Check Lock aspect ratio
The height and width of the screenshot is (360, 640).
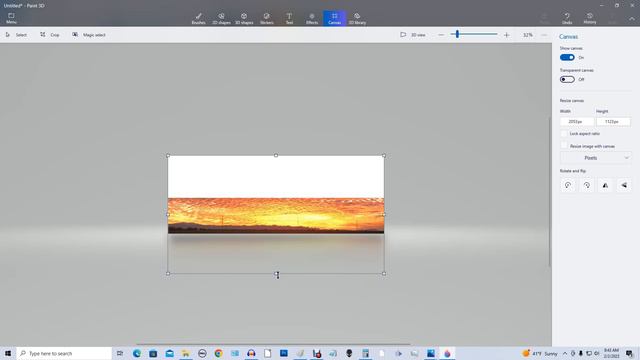click(x=564, y=133)
